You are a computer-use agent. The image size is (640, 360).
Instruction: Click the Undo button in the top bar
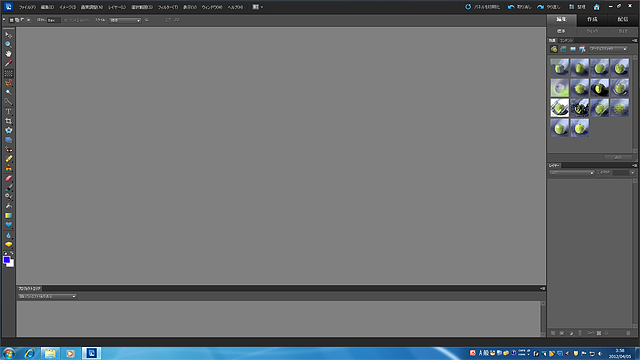point(519,7)
